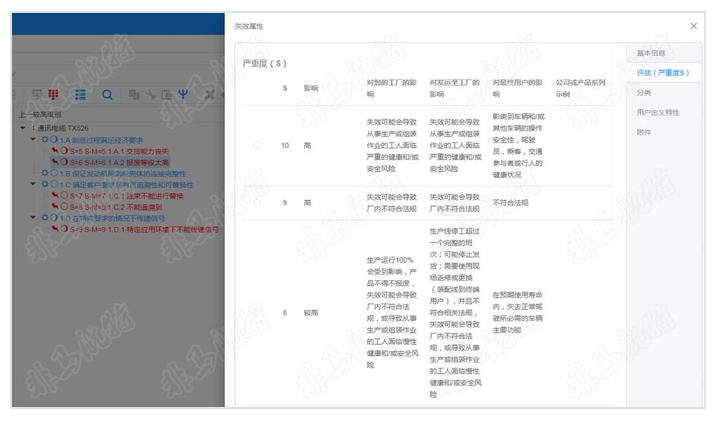Click the 较高 cell in severity 8 row

311,313
